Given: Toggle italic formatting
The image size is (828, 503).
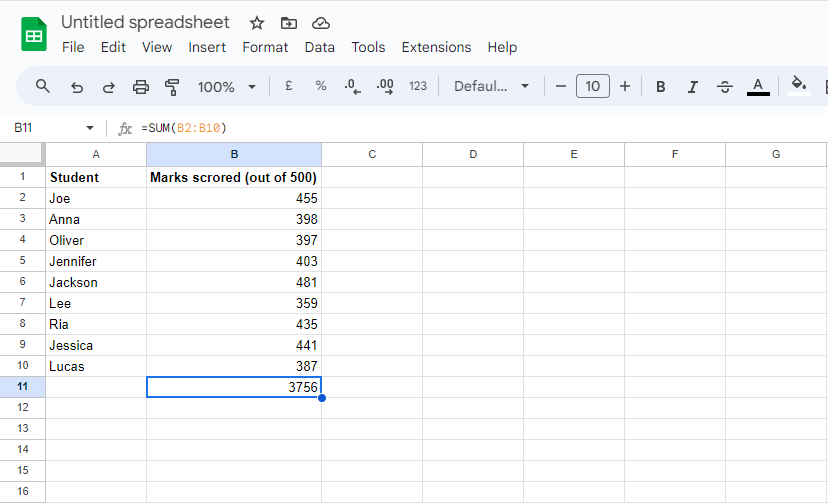Looking at the screenshot, I should (692, 87).
